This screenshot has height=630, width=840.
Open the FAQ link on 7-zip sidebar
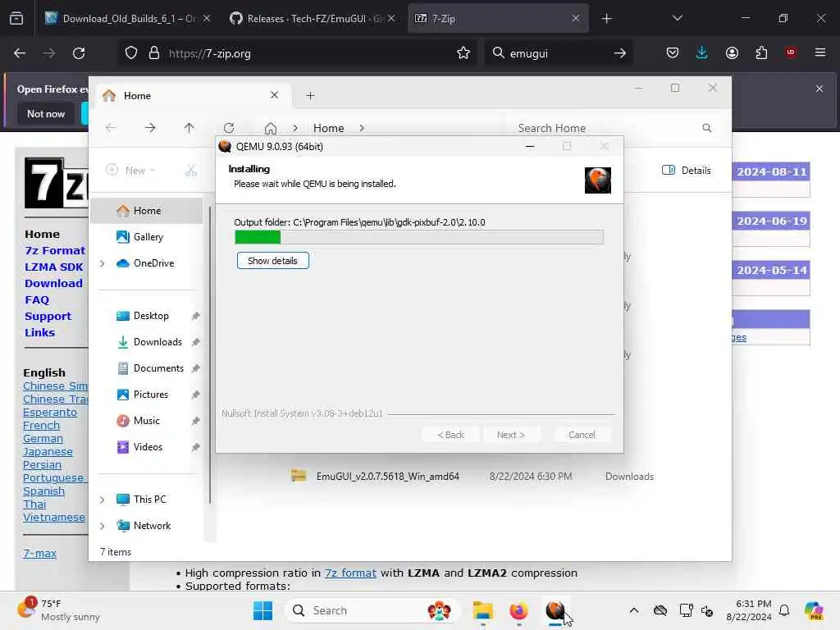pos(37,299)
